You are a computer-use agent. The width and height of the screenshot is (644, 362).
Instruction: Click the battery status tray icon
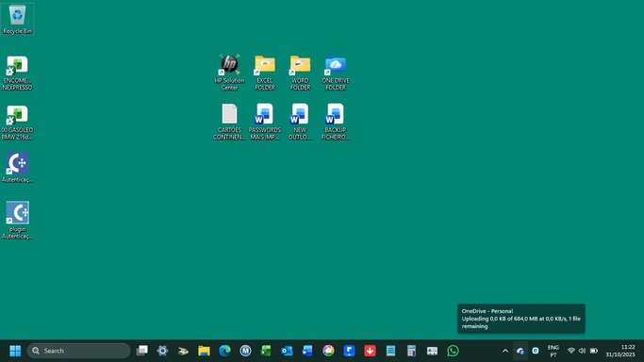click(594, 351)
